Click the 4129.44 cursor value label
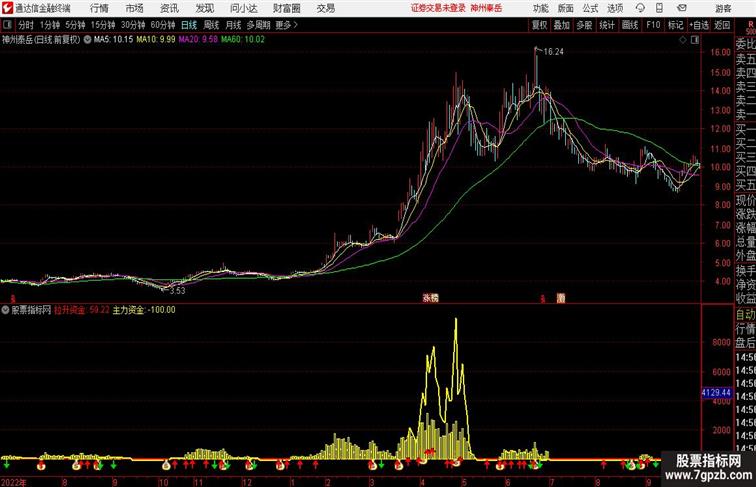This screenshot has height=487, width=756. 716,393
